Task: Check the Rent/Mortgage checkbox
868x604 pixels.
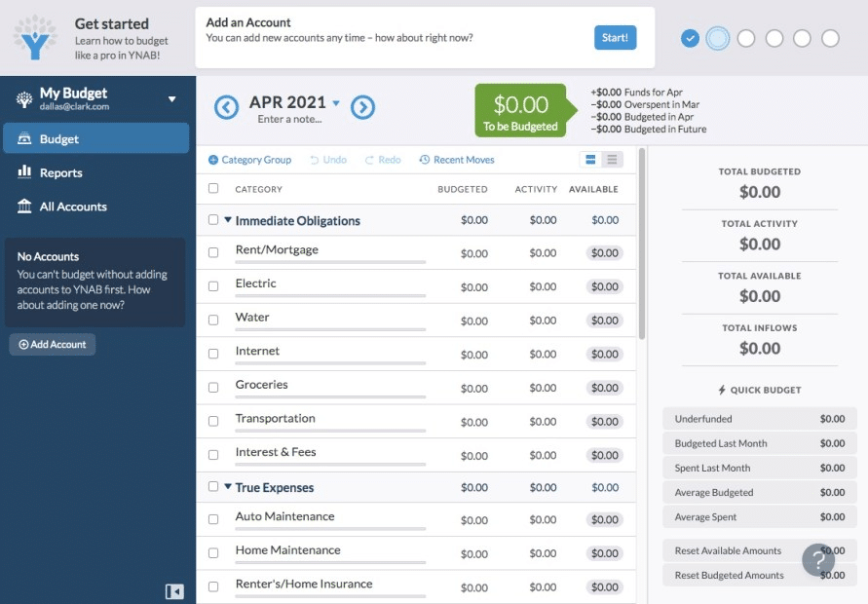Action: [213, 252]
